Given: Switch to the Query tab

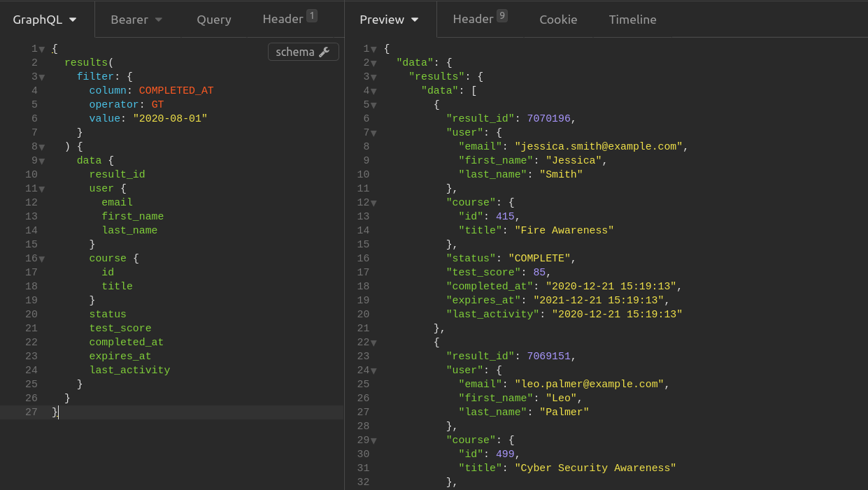Looking at the screenshot, I should coord(213,20).
